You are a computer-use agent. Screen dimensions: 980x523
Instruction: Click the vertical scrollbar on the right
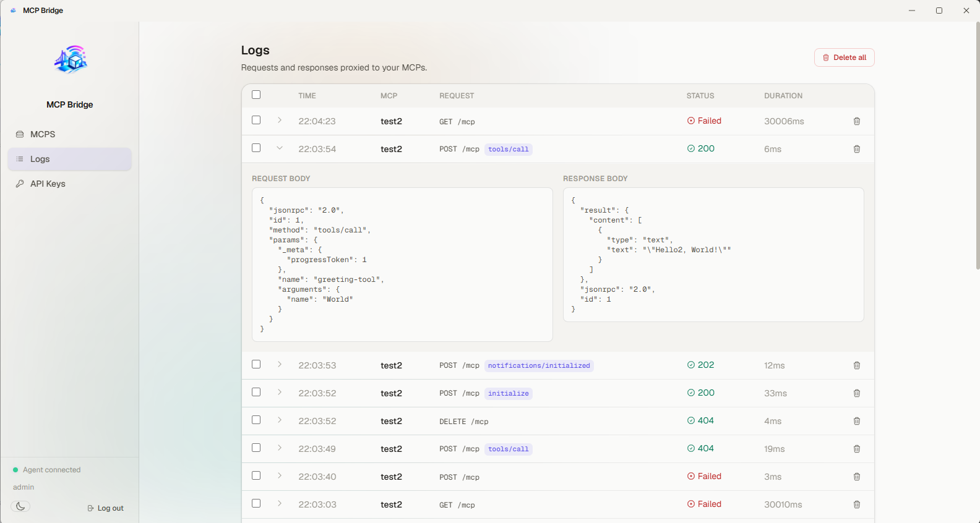pyautogui.click(x=978, y=145)
